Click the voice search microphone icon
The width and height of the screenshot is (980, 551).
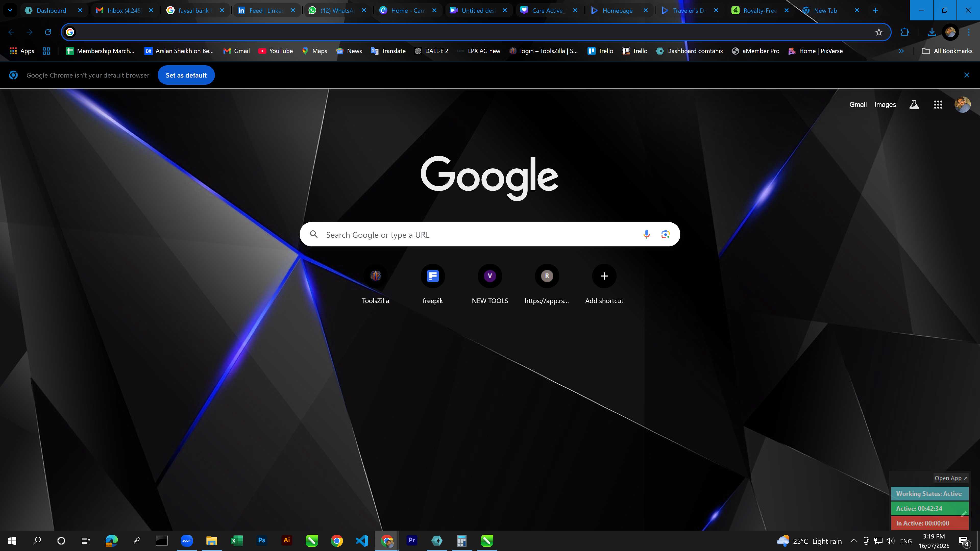[x=646, y=234]
